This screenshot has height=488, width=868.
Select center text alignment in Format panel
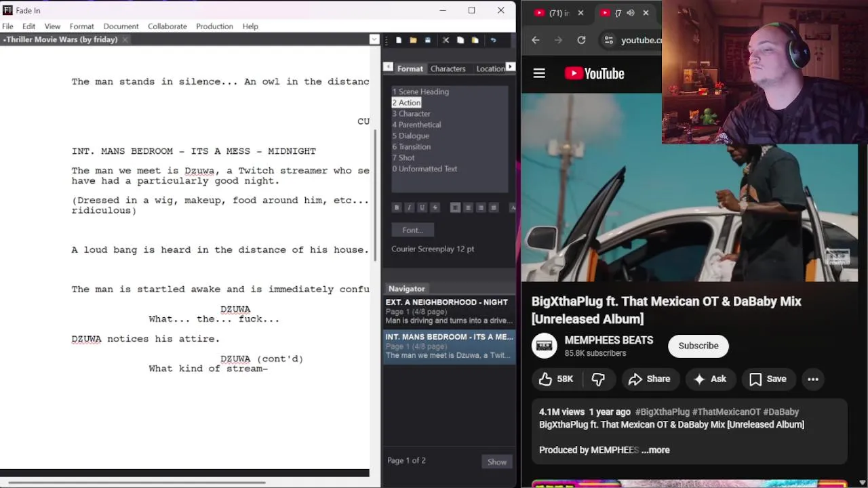468,207
